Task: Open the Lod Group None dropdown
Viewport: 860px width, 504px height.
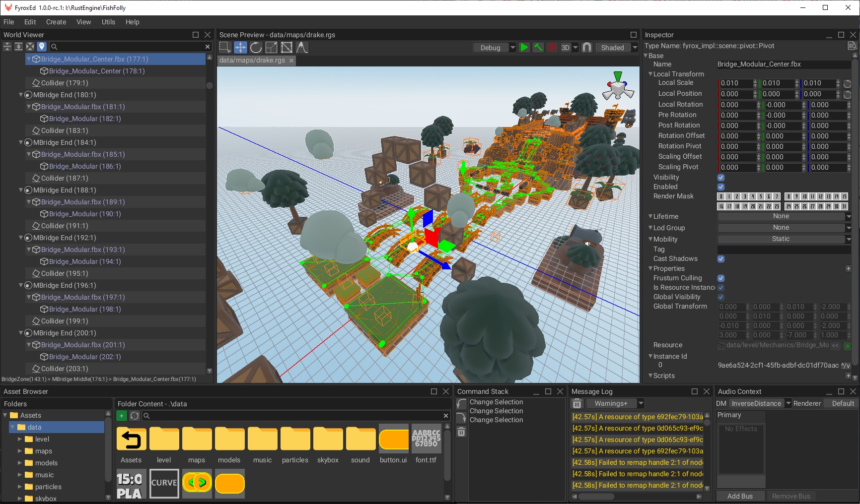Action: tap(785, 228)
